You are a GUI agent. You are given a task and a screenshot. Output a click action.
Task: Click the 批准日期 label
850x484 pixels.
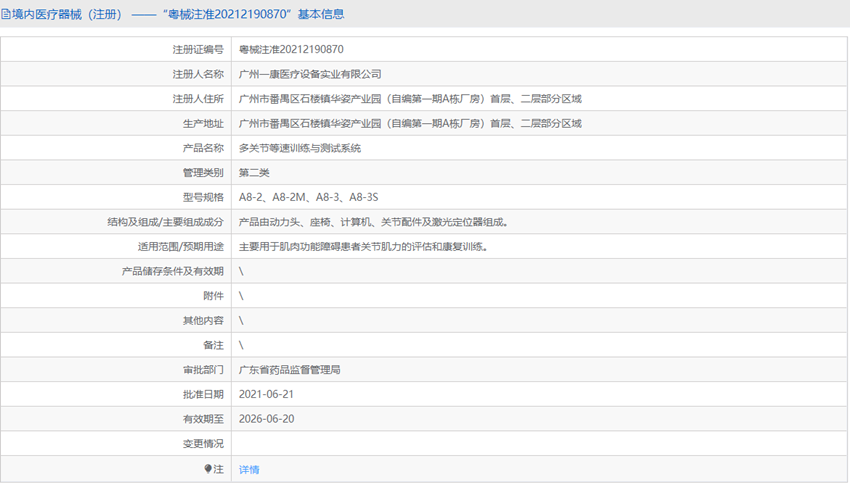203,395
